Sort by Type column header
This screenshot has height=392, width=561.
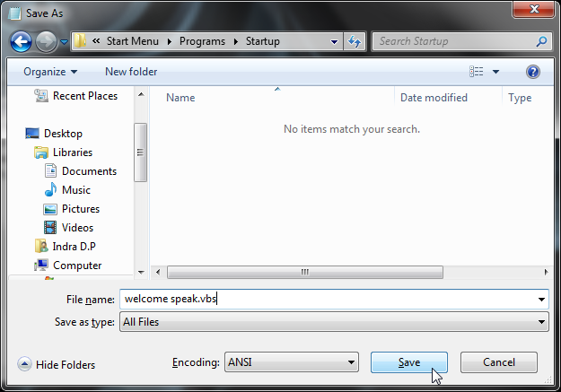[x=520, y=98]
